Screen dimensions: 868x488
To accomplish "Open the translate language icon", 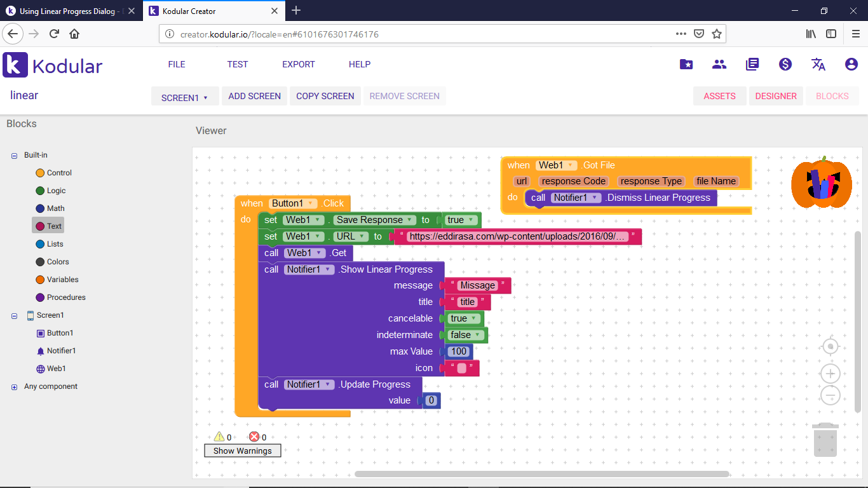I will pos(818,64).
